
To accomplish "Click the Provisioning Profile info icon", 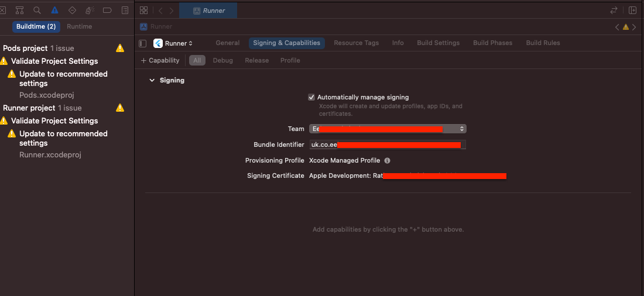I will [387, 160].
